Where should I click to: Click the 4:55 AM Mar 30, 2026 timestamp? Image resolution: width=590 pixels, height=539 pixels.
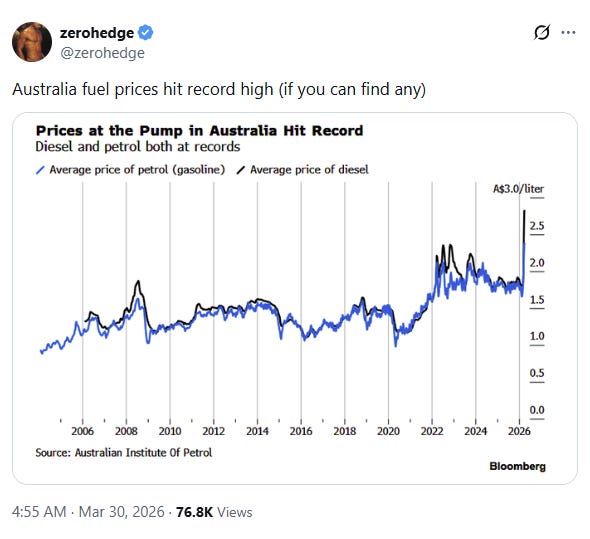(88, 512)
